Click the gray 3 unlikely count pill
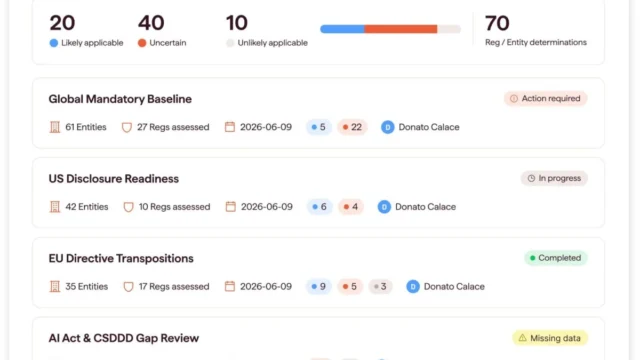Viewport: 640px width, 360px height. tap(380, 287)
